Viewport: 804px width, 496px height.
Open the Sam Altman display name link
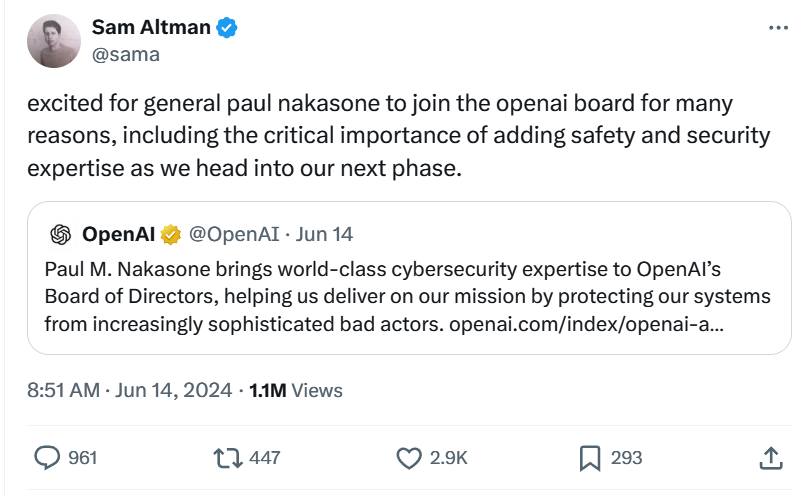pos(151,28)
